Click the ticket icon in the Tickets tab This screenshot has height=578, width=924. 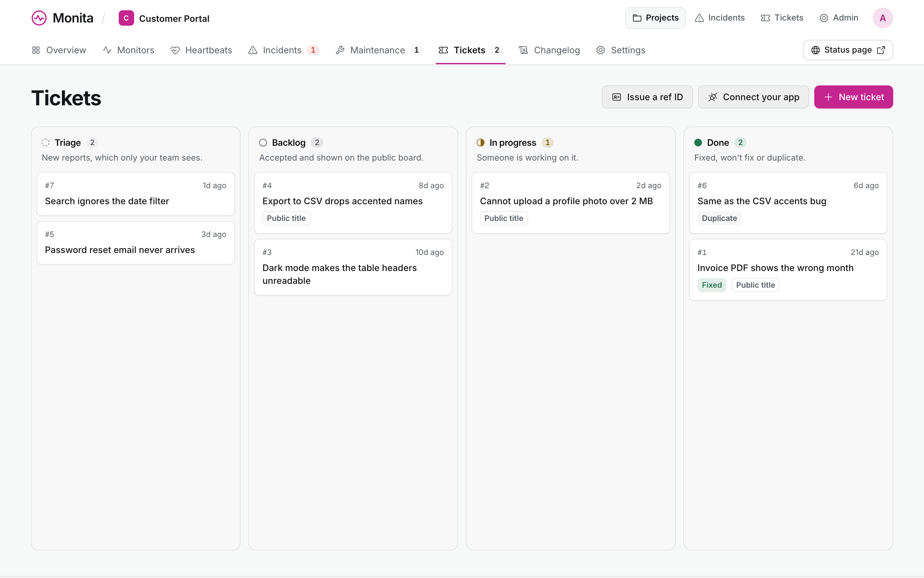[443, 50]
